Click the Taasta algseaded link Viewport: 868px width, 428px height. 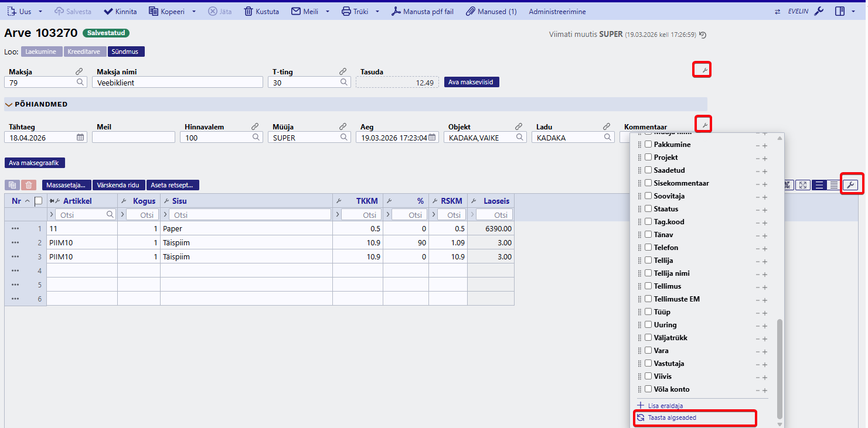pos(672,418)
